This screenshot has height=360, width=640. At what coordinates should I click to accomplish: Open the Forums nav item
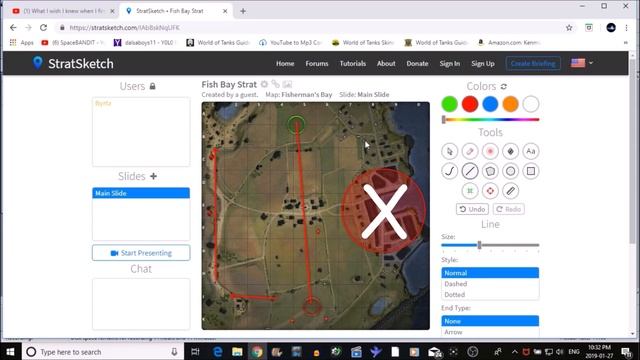click(x=317, y=63)
